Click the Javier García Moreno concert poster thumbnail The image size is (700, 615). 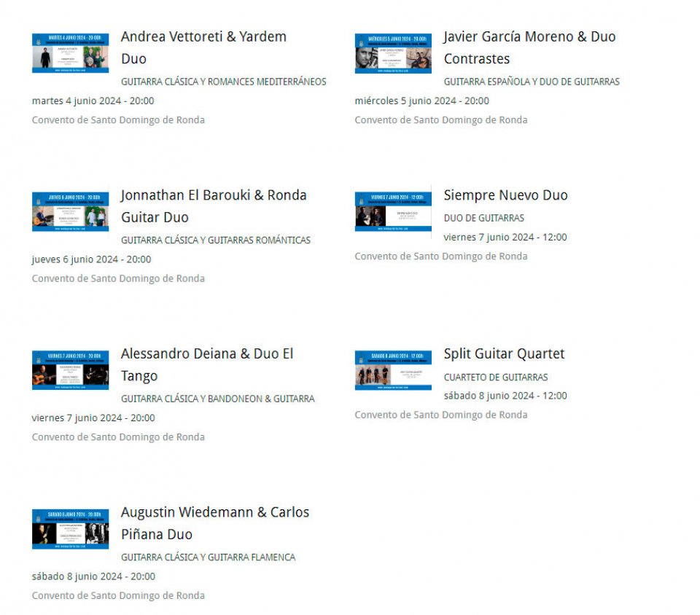393,53
